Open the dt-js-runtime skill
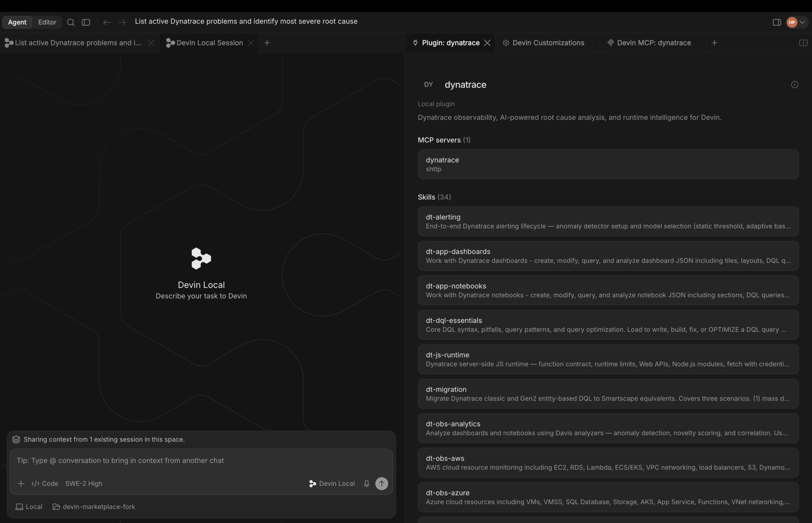The width and height of the screenshot is (812, 523). pyautogui.click(x=608, y=359)
